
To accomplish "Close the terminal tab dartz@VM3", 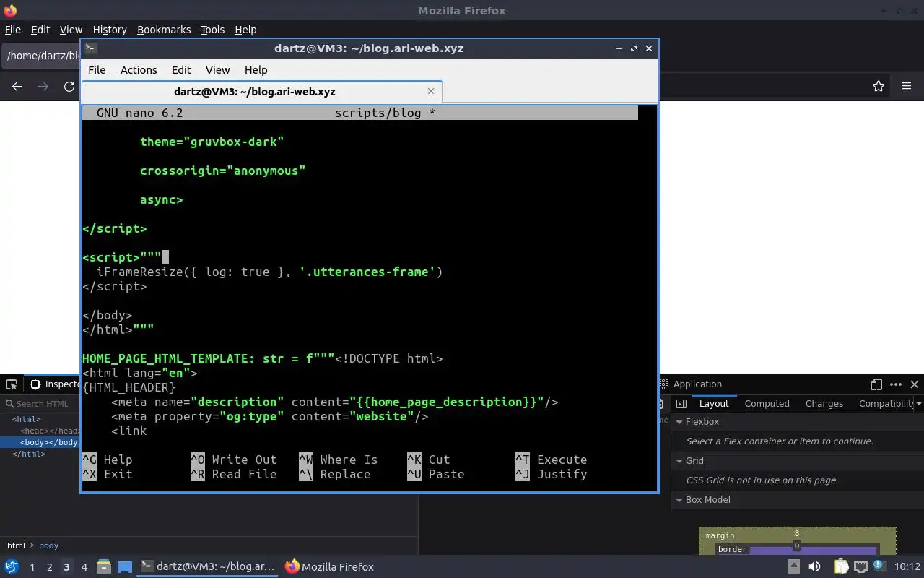I will tap(431, 91).
